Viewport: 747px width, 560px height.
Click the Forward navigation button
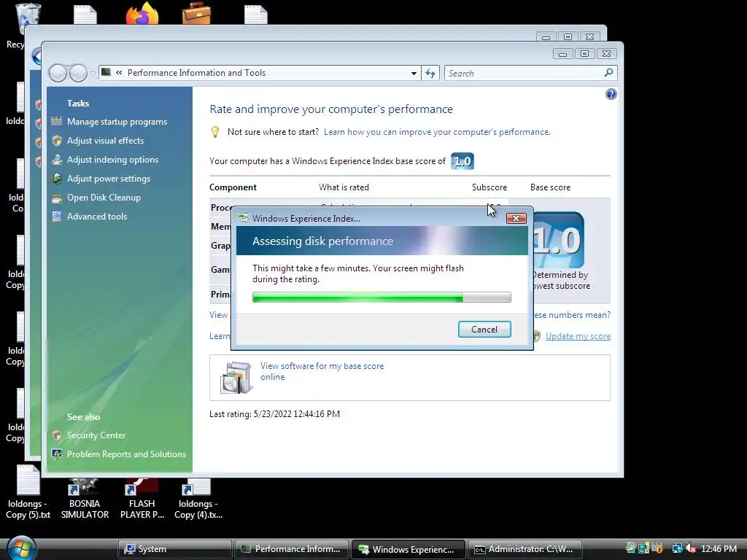coord(78,74)
